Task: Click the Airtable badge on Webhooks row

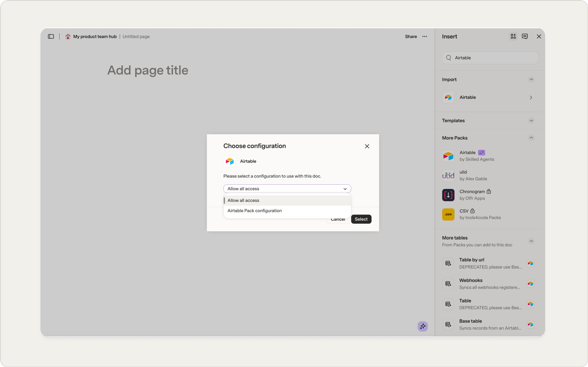Action: [530, 284]
